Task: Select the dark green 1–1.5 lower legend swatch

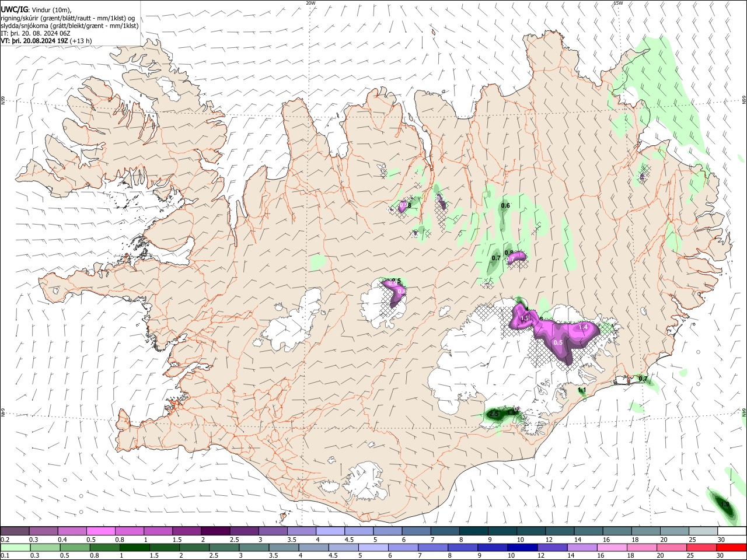Action: [135, 548]
